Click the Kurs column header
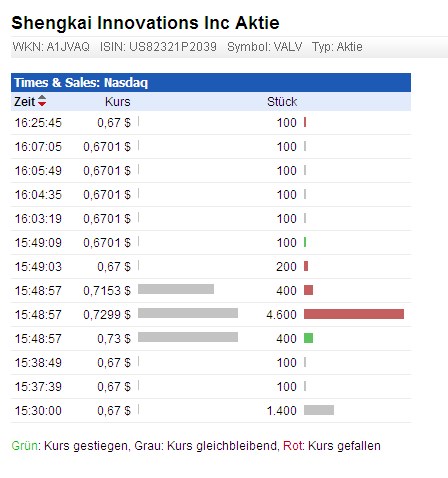The width and height of the screenshot is (448, 478). pos(117,102)
